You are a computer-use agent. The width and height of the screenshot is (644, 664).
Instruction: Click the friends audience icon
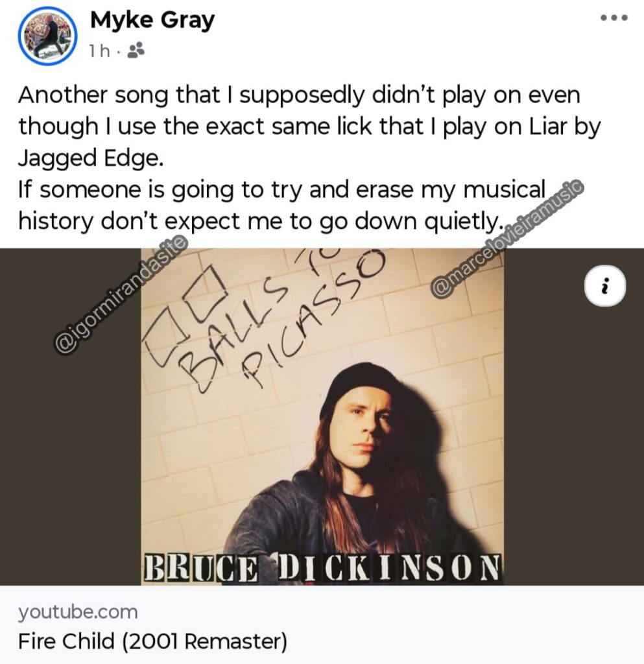[136, 51]
